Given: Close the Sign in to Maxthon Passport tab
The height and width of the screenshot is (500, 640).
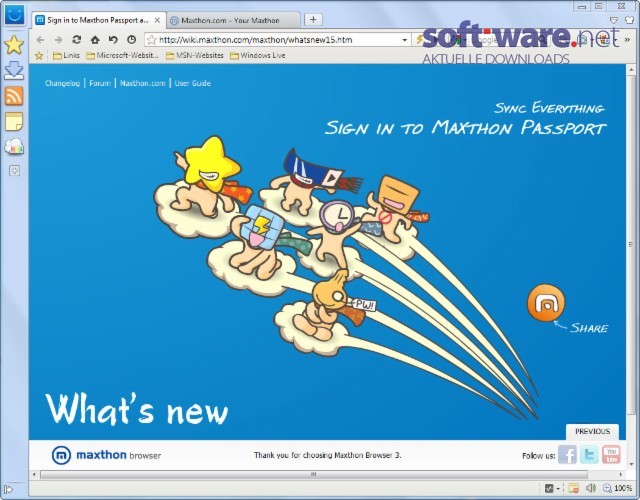Looking at the screenshot, I should 157,20.
